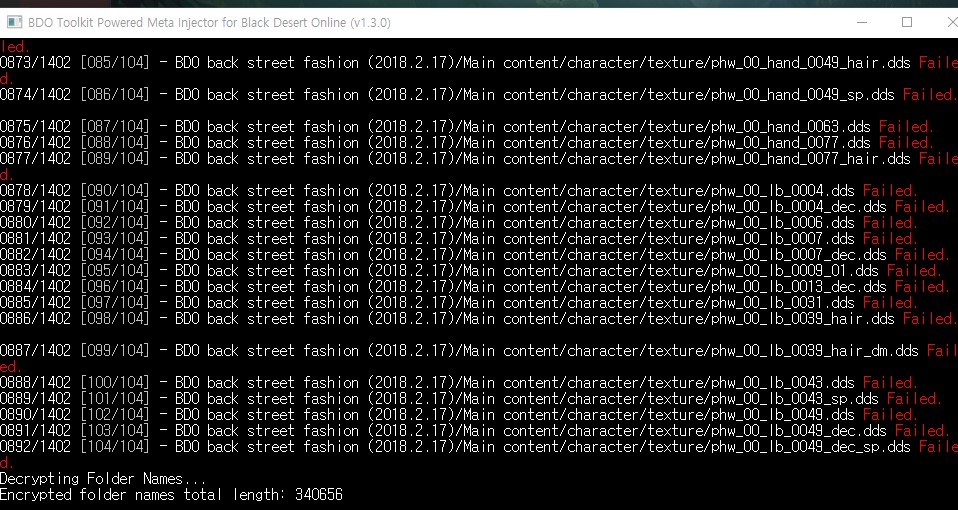958x510 pixels.
Task: Click the red Failed text on line 0875
Action: [905, 127]
